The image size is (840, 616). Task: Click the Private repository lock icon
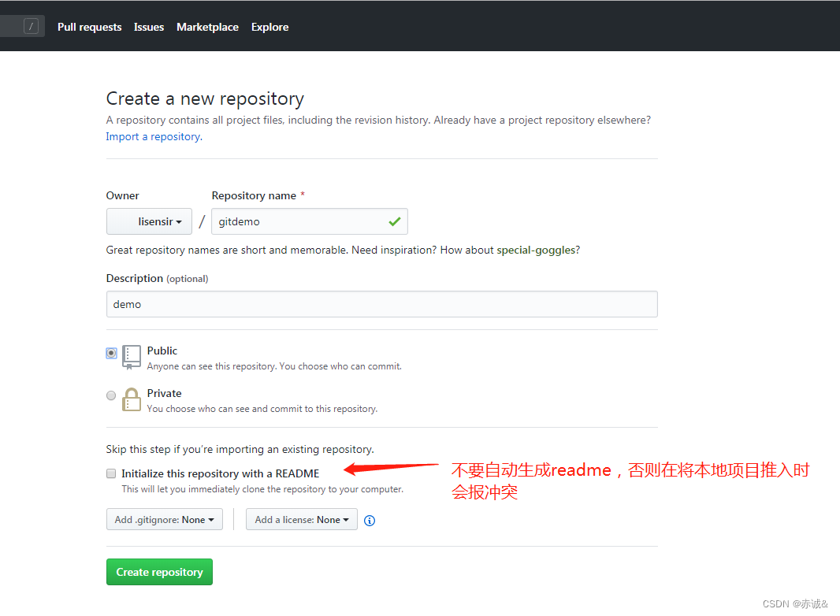[x=132, y=399]
